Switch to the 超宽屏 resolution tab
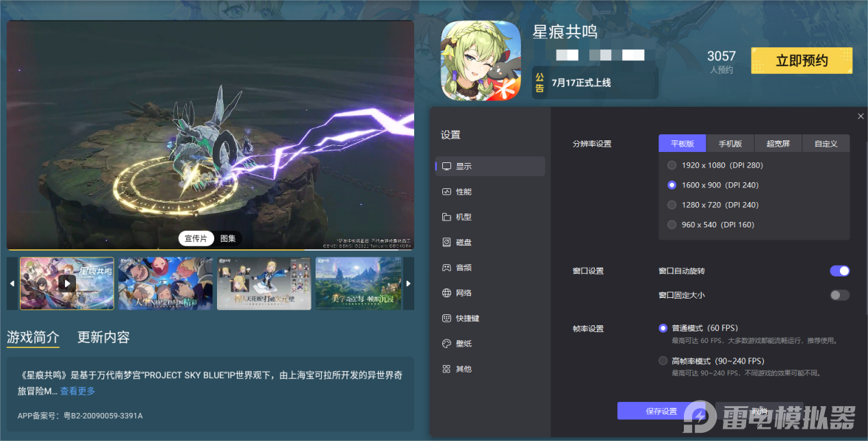 pos(778,143)
